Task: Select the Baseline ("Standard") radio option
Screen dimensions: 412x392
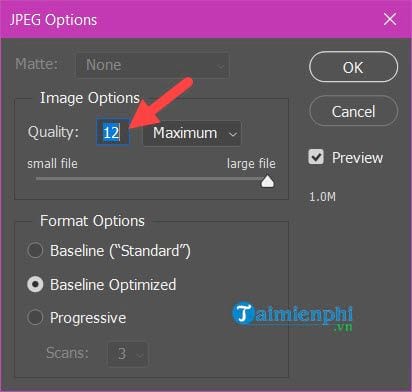Action: coord(35,250)
